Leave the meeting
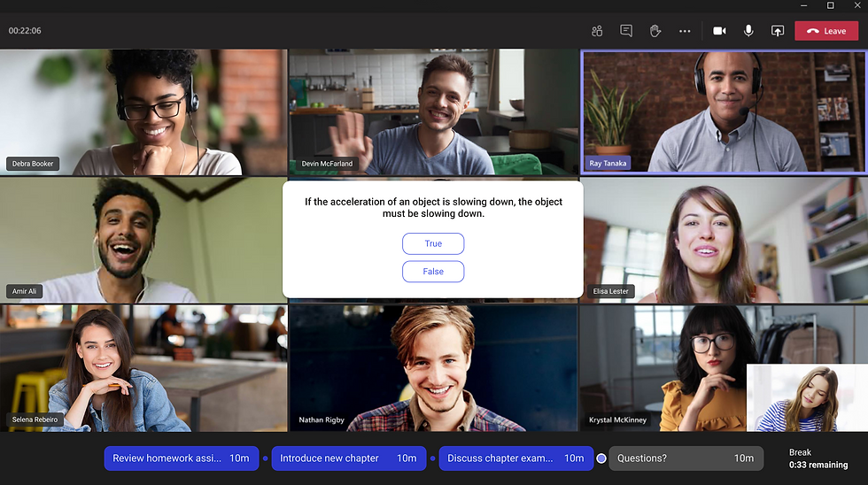The image size is (868, 485). tap(826, 31)
